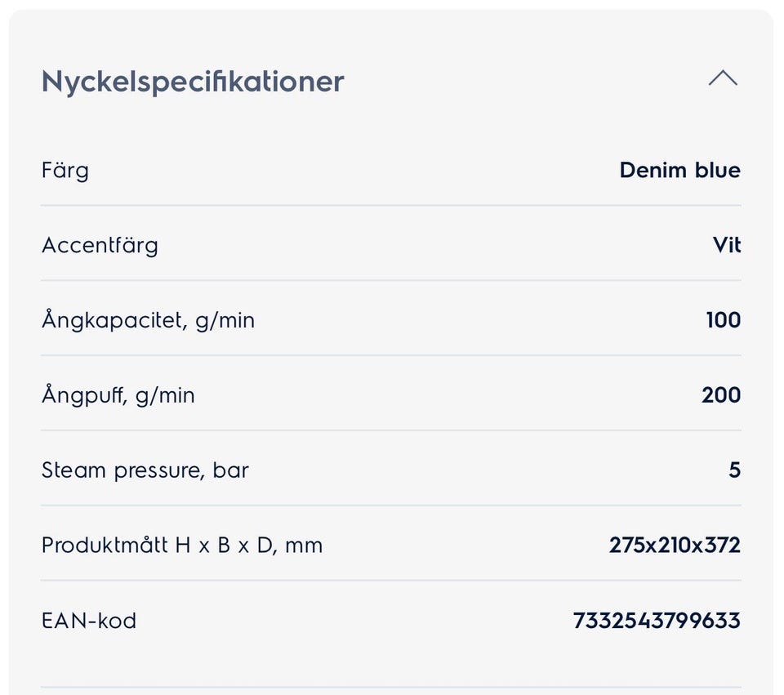
Task: Click the Accentfärg label
Action: [100, 246]
